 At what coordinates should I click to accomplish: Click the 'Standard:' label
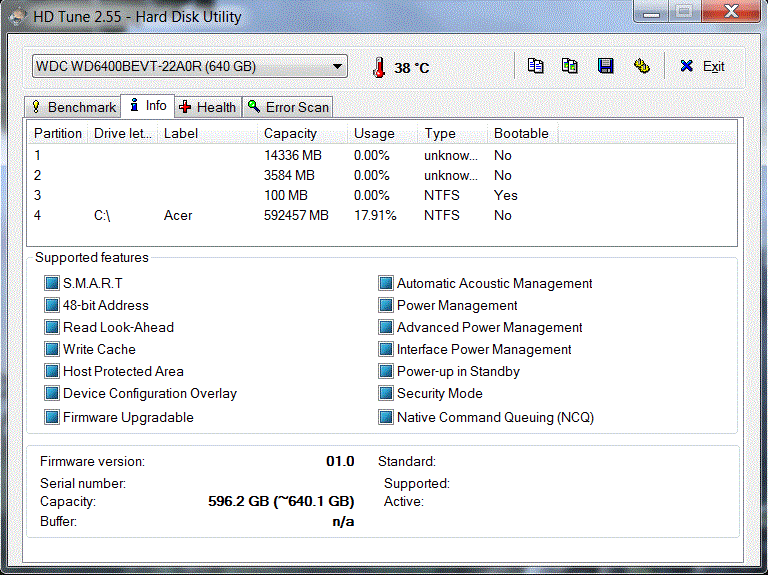pos(407,461)
